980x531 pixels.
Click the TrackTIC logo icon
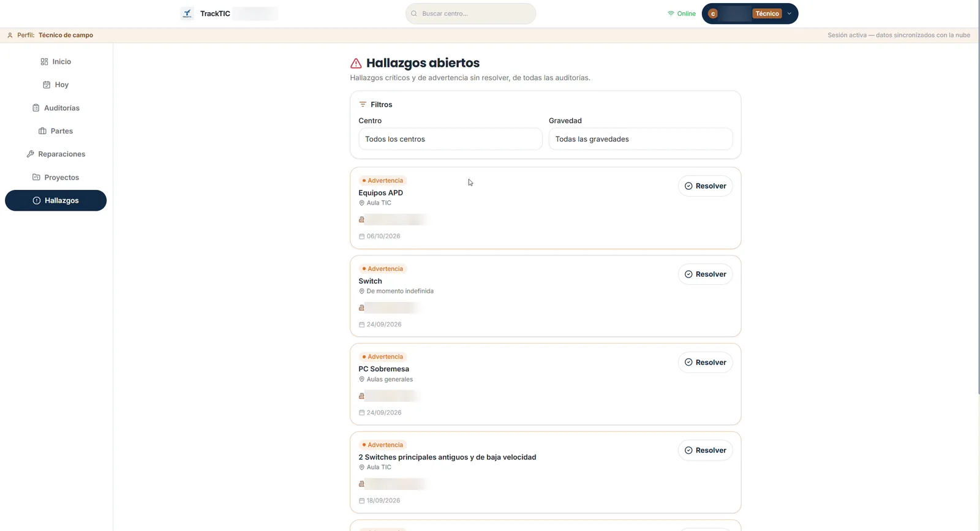[x=187, y=13]
